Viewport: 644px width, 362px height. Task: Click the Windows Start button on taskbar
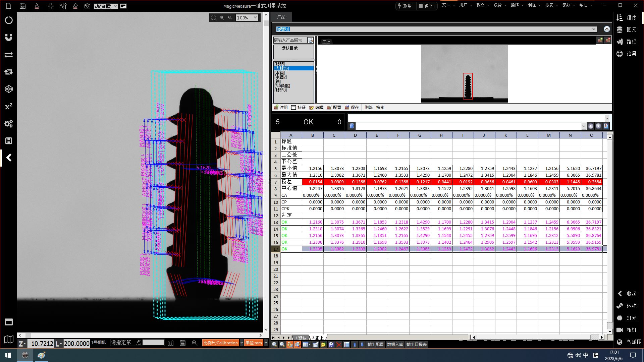8,355
